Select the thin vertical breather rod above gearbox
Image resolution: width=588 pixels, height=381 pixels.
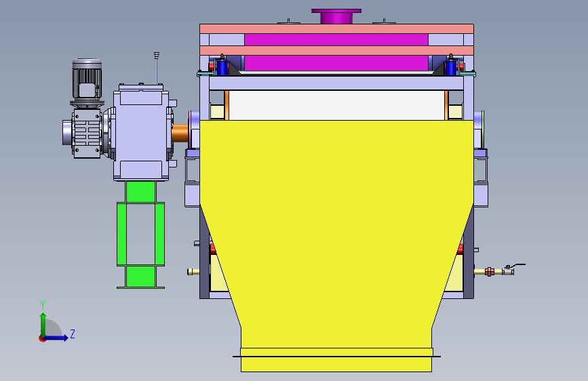(157, 68)
